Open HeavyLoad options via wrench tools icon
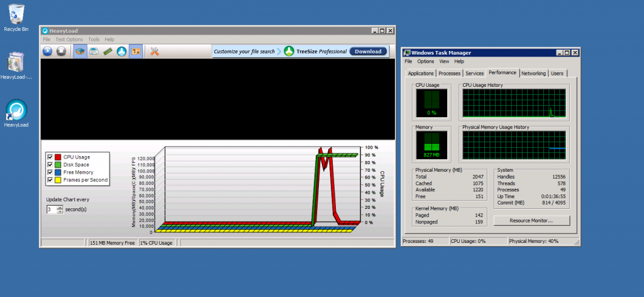The image size is (644, 297). click(x=155, y=52)
